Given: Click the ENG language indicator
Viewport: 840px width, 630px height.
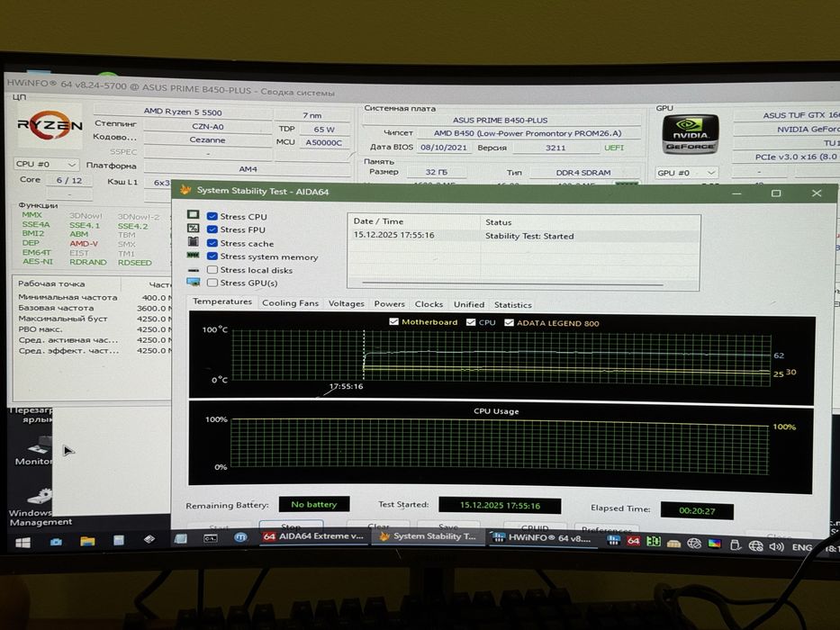Looking at the screenshot, I should click(x=801, y=547).
